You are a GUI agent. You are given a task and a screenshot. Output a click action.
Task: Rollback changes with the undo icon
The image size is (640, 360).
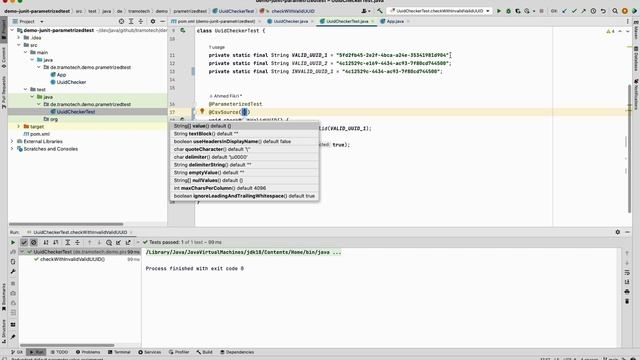603,11
